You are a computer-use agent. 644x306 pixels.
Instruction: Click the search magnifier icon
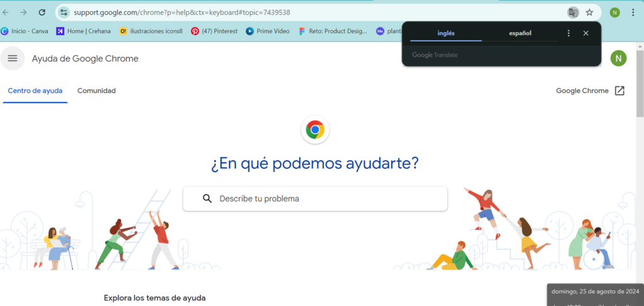(x=208, y=199)
